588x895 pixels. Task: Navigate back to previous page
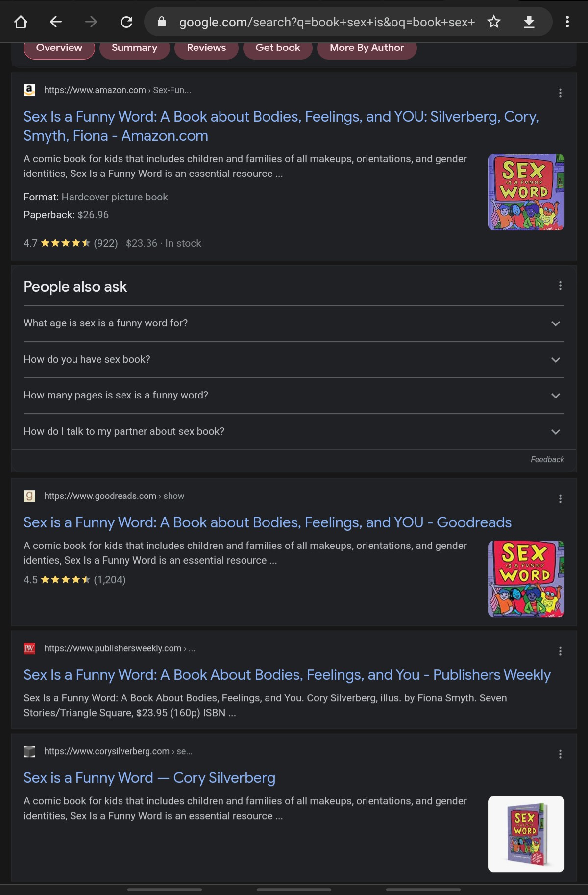56,22
